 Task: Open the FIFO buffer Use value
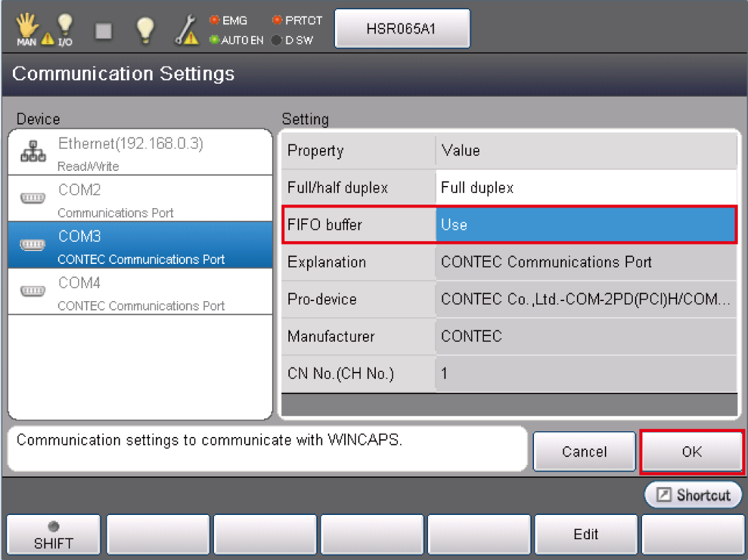click(585, 225)
